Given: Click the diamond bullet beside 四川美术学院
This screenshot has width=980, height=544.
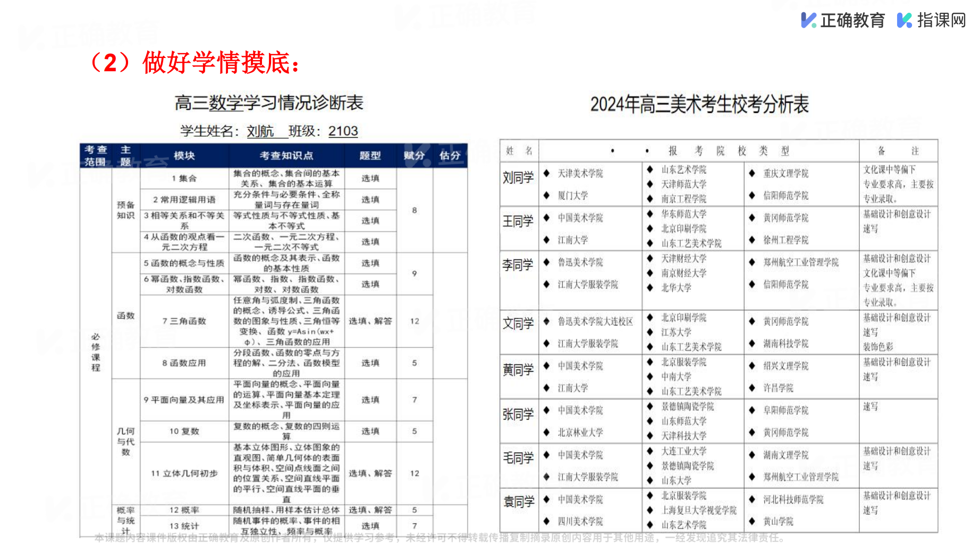Looking at the screenshot, I should (x=546, y=521).
